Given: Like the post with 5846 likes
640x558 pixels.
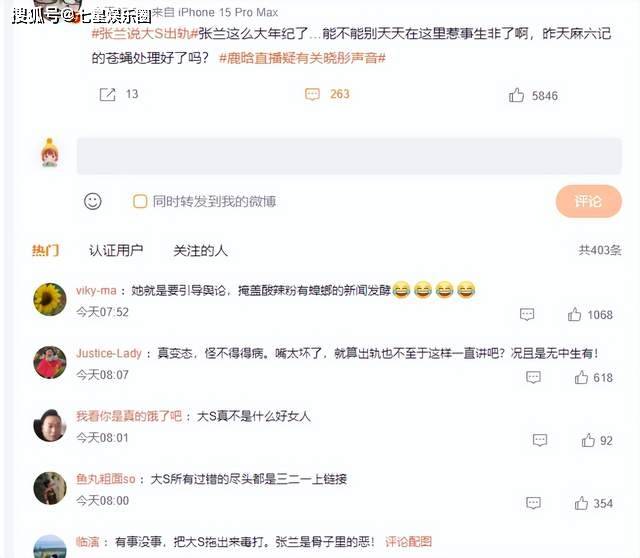Looking at the screenshot, I should coord(516,95).
